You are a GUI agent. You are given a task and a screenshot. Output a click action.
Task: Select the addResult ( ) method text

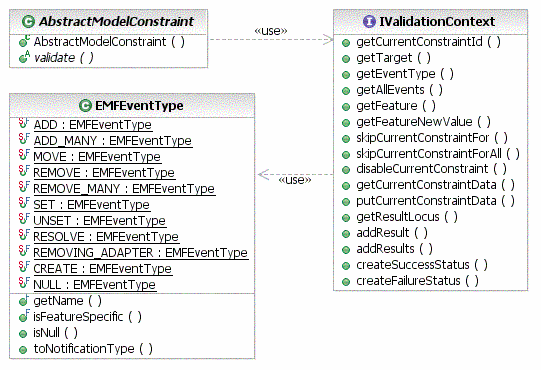click(x=392, y=233)
